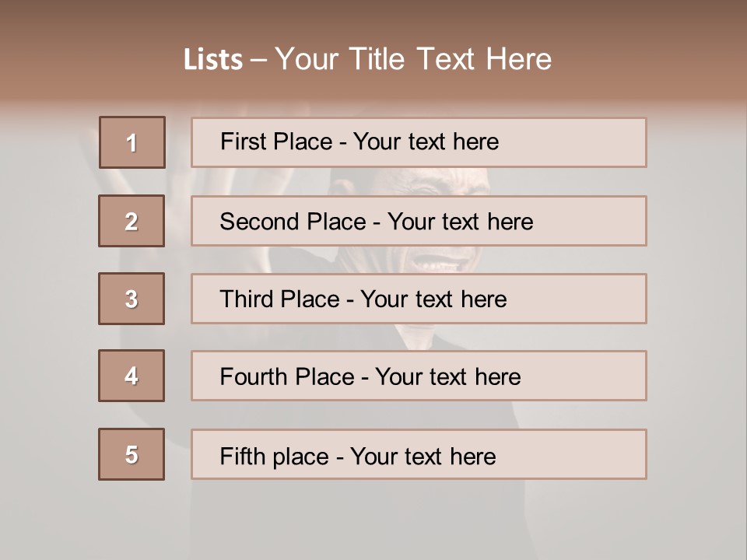Click 'Your text here' in Fifth place row
This screenshot has height=560, width=747.
point(423,456)
